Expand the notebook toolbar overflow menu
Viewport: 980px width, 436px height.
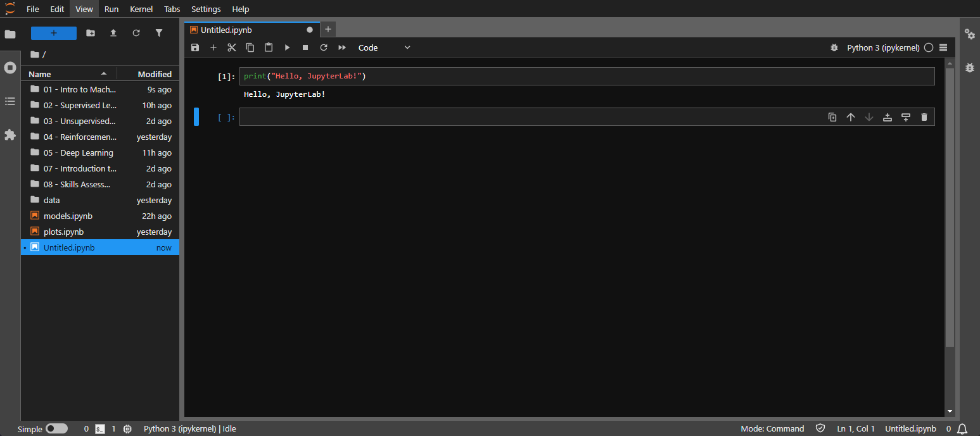pyautogui.click(x=943, y=47)
